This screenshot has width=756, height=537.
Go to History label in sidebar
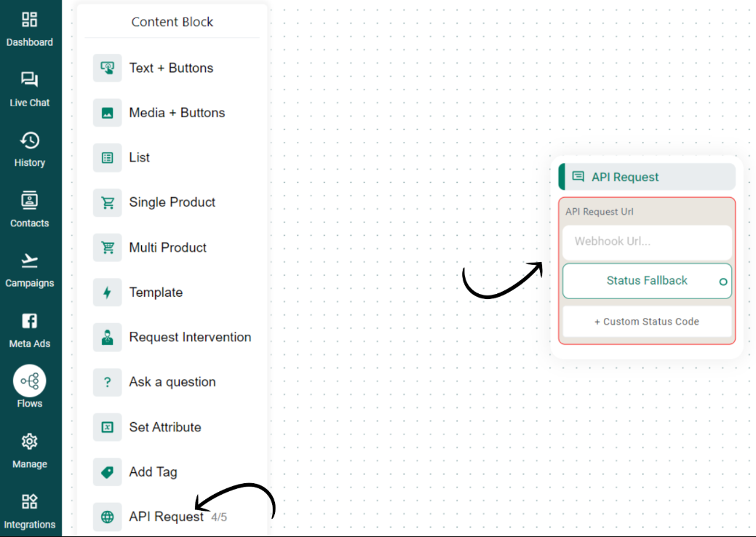(29, 163)
